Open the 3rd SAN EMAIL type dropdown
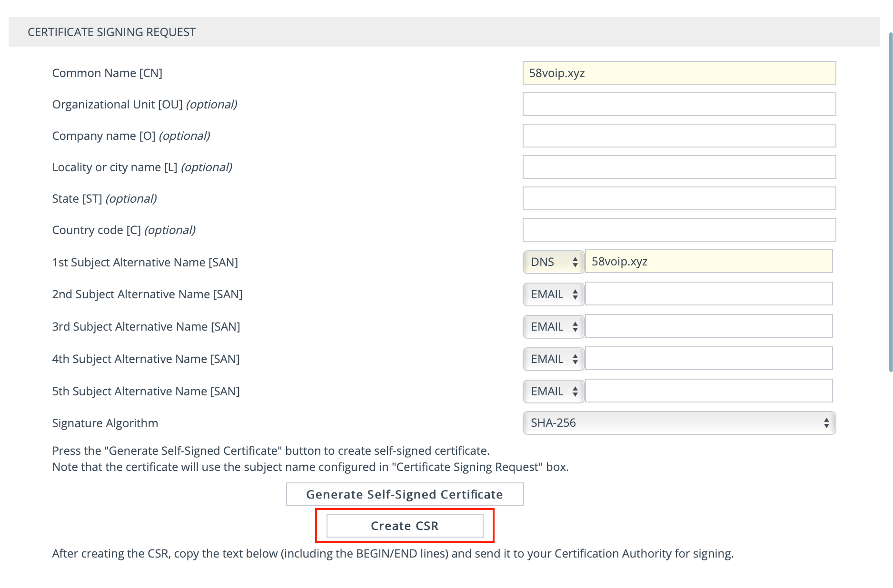Image resolution: width=893 pixels, height=588 pixels. tap(553, 327)
